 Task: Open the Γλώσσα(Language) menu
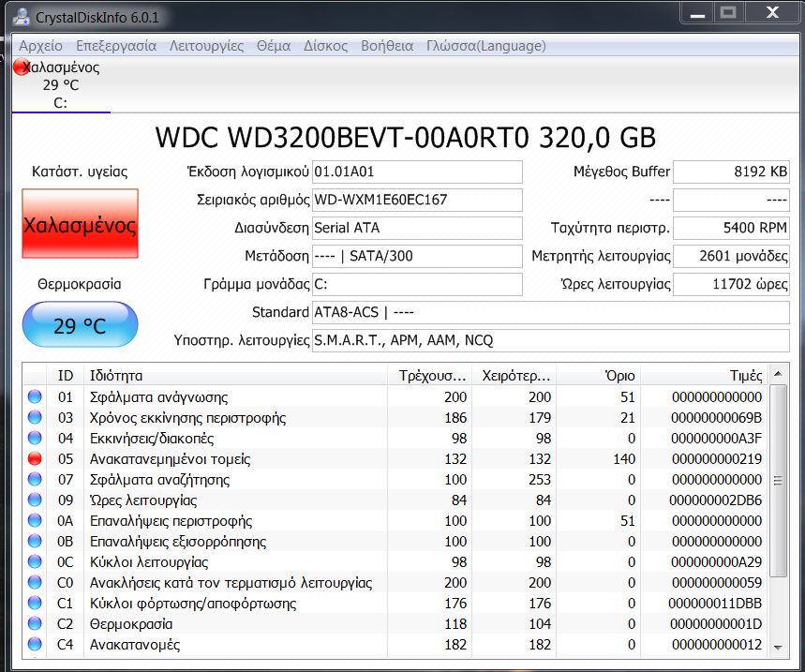click(485, 46)
